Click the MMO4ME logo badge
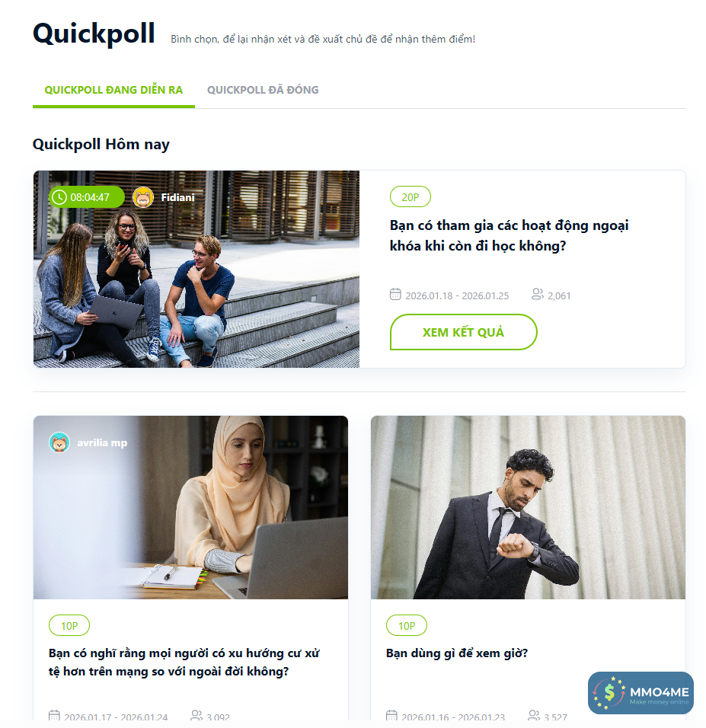The image size is (706, 728). point(641,693)
